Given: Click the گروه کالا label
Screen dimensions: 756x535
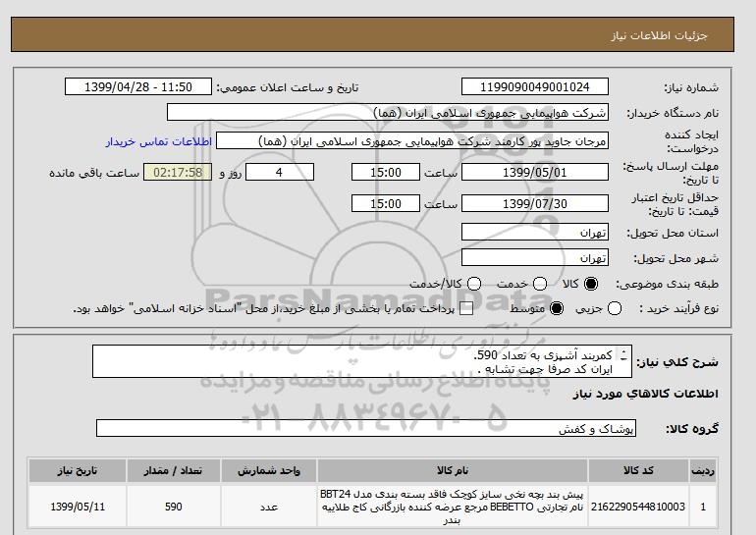Looking at the screenshot, I should (x=692, y=428).
